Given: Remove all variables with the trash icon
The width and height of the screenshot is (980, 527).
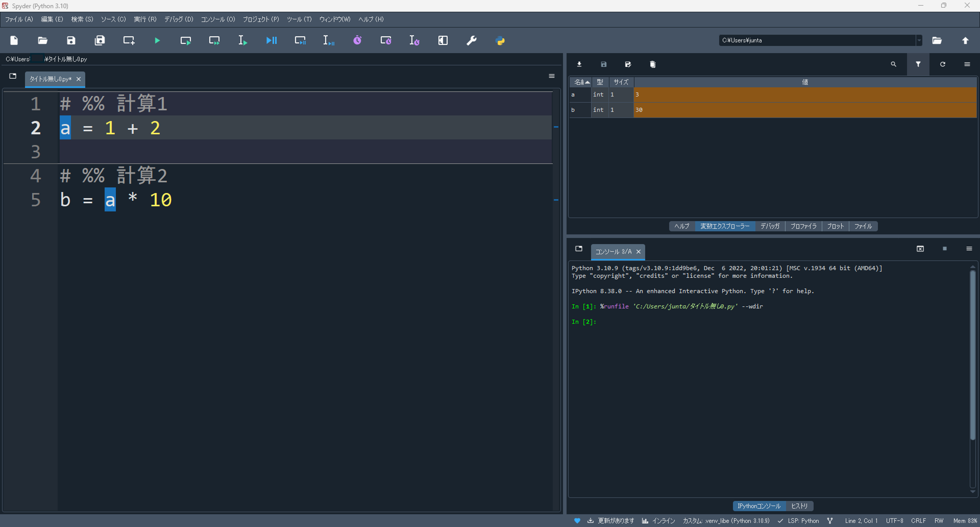Looking at the screenshot, I should [652, 64].
